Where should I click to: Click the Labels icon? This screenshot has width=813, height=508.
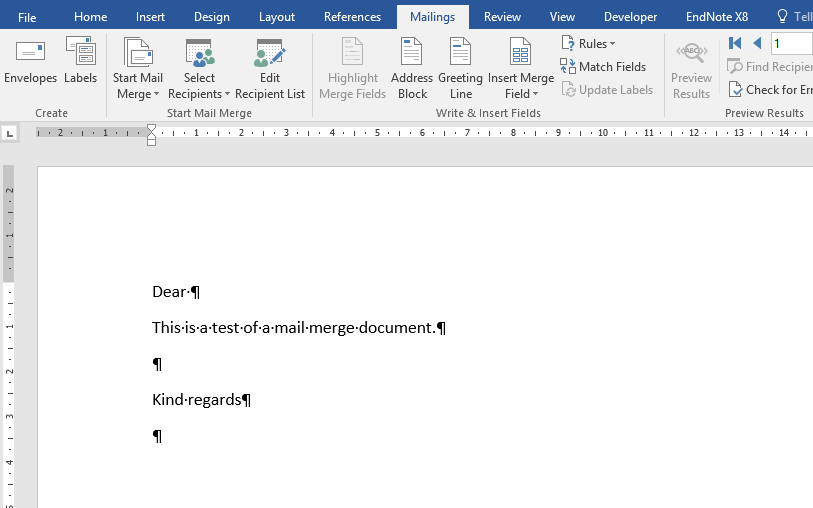point(80,53)
